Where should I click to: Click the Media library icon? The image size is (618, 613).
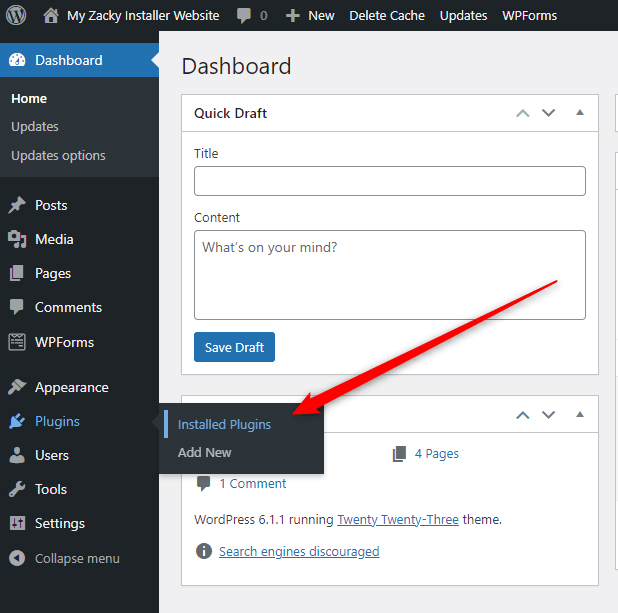(x=17, y=239)
